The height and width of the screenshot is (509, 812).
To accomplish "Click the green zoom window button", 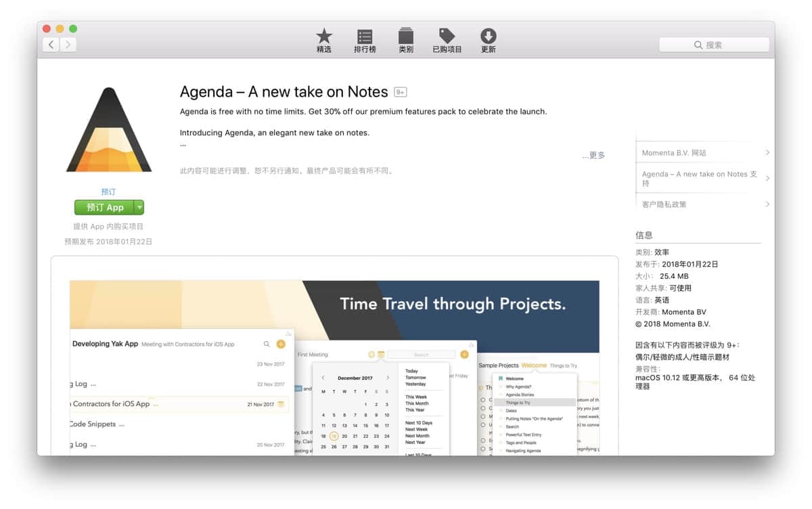I will pyautogui.click(x=73, y=28).
